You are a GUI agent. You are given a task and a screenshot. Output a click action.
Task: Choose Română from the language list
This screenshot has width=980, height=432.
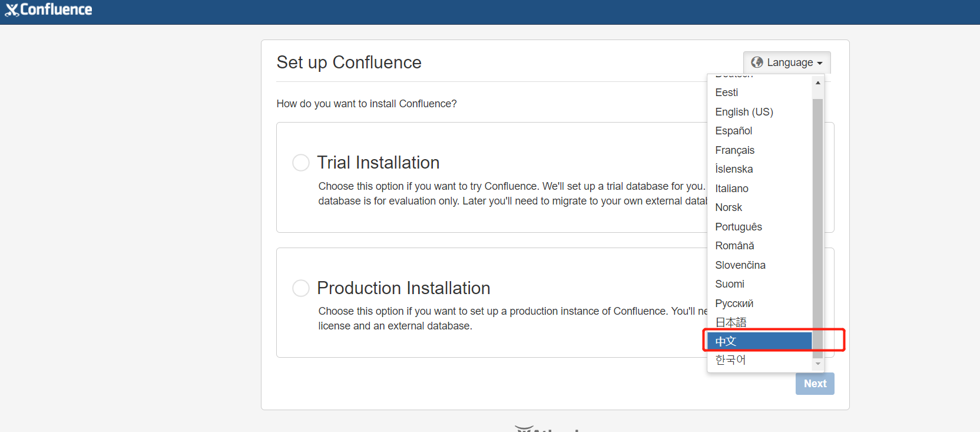point(760,246)
